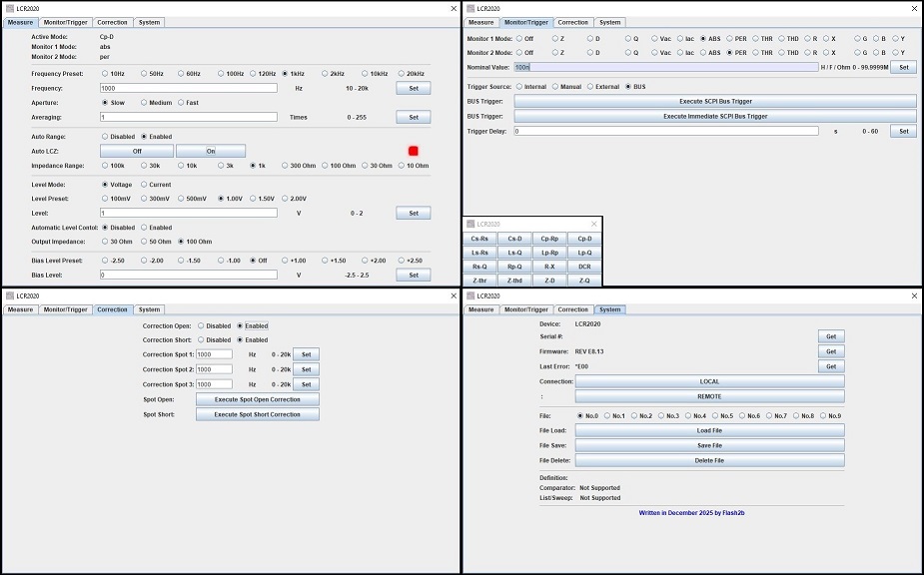Image resolution: width=924 pixels, height=575 pixels.
Task: Select file No.5 radio button
Action: click(715, 416)
